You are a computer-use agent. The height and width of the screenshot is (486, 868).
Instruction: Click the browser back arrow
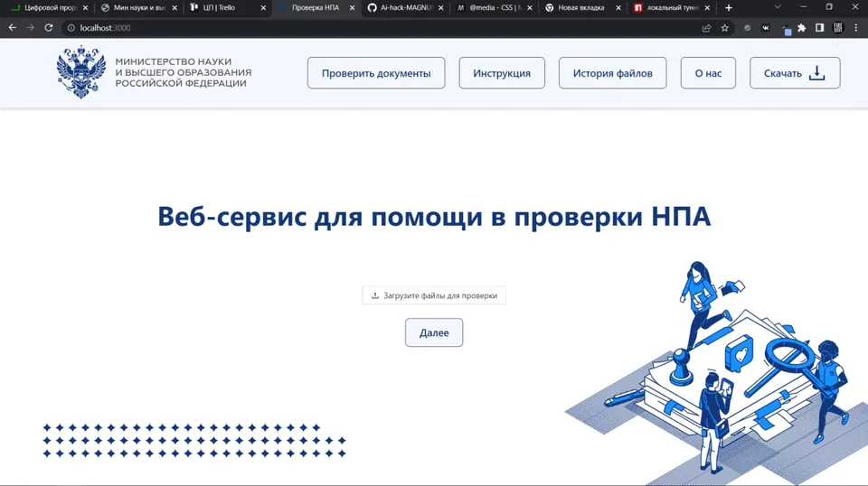[12, 28]
